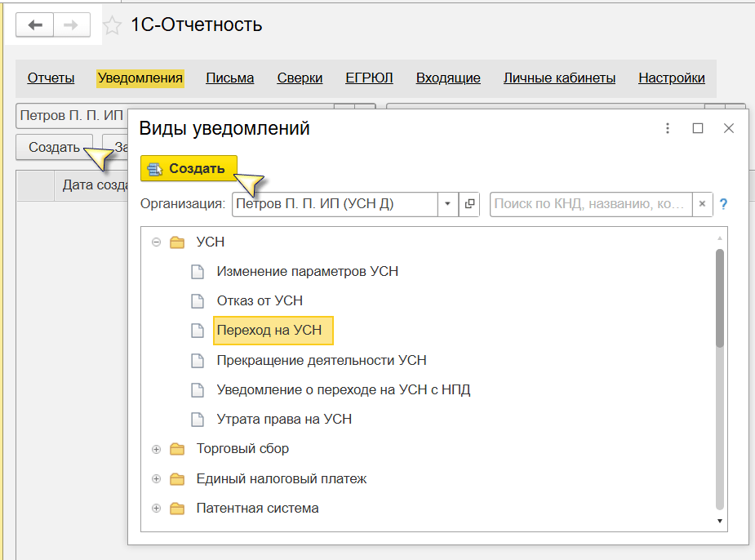This screenshot has height=560, width=755.
Task: Click the search field Поиск по КНД
Action: 591,204
